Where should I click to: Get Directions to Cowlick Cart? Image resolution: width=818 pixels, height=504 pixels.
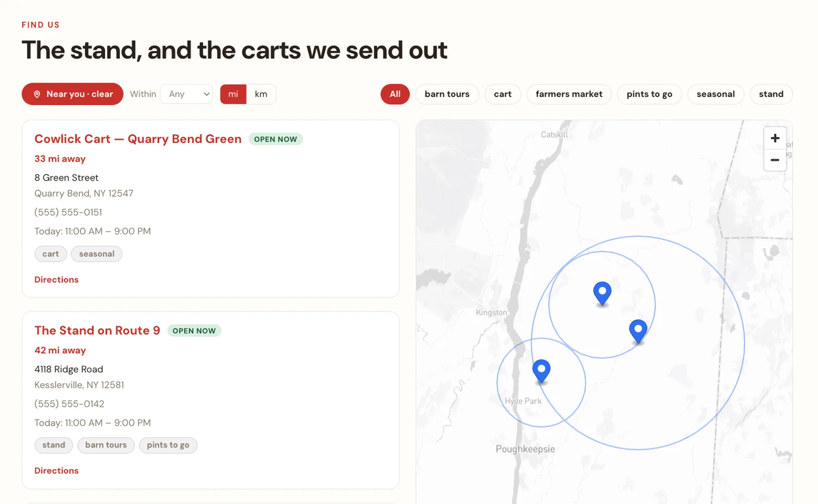click(57, 279)
